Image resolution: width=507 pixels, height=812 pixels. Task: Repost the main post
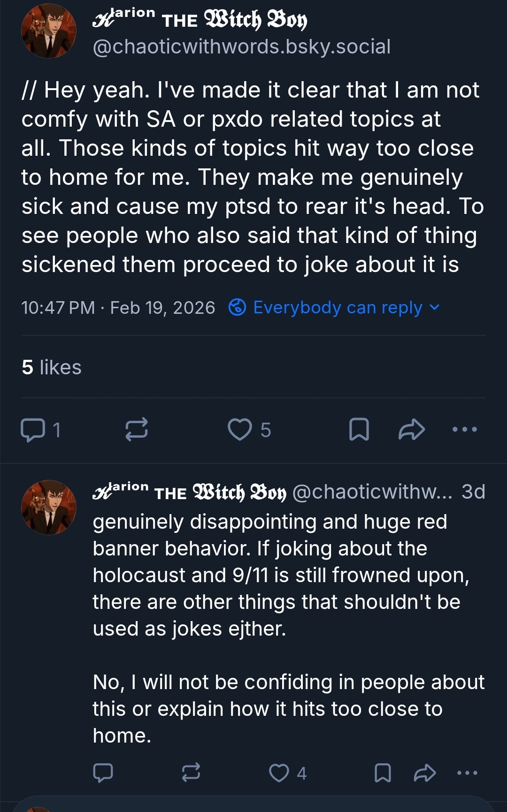(x=137, y=430)
